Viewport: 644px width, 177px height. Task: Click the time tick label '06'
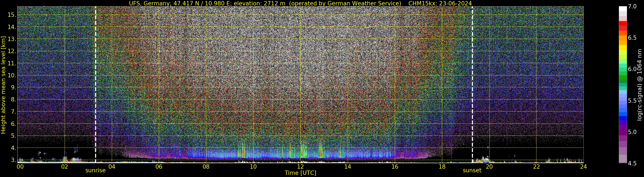[x=159, y=167]
